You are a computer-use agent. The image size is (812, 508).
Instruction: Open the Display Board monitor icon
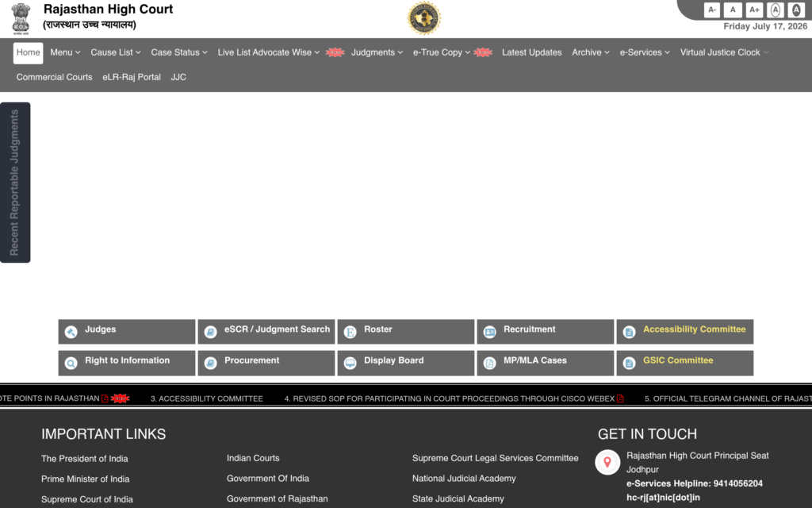coord(350,364)
